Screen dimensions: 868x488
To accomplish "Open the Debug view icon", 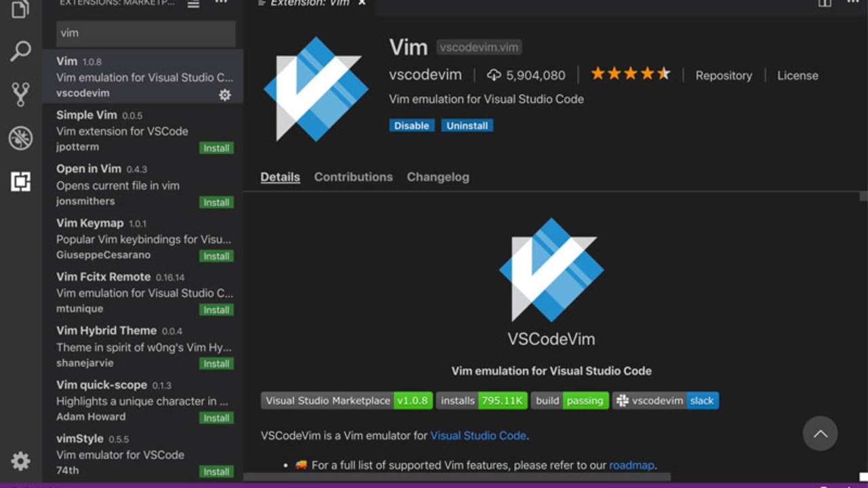I will (x=20, y=138).
